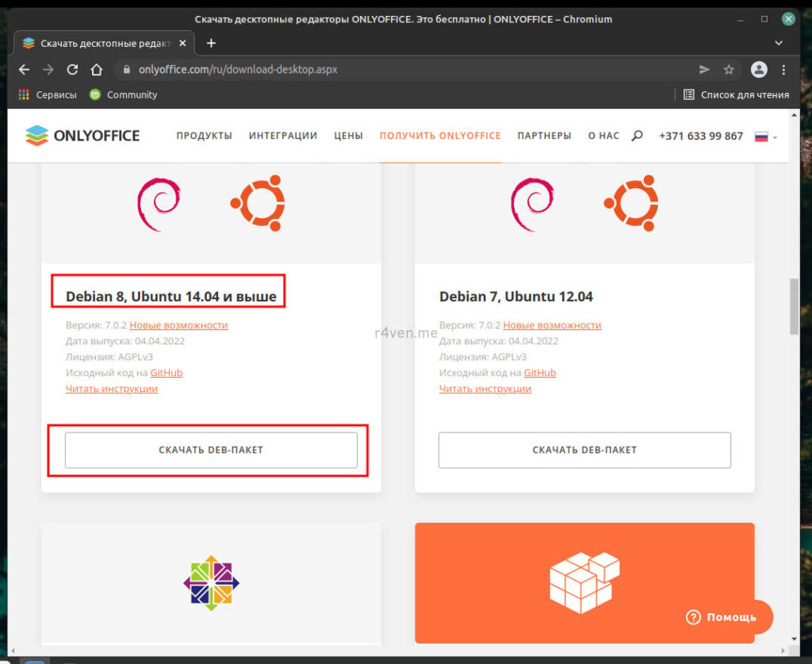Open the Chromium profile avatar icon
812x664 pixels.
click(759, 70)
